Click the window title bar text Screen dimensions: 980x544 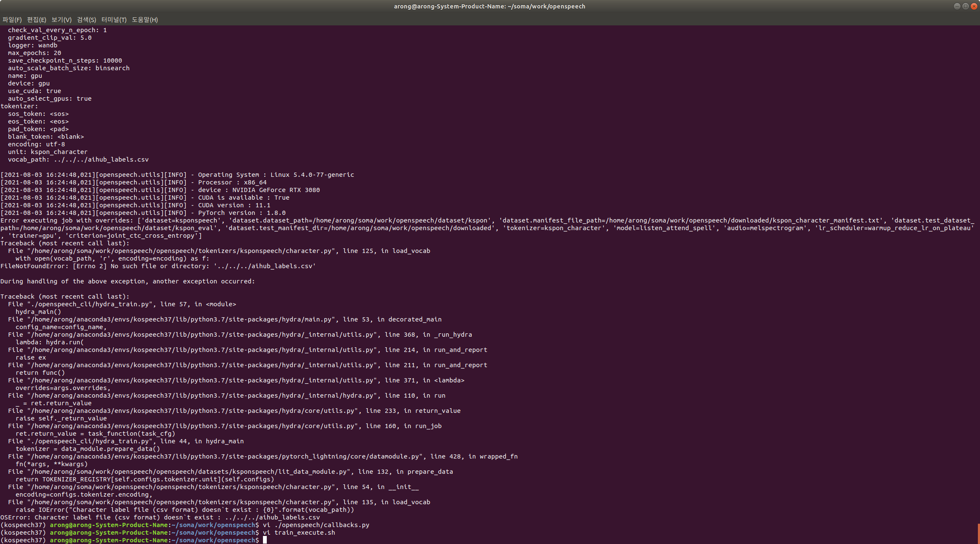coord(490,6)
